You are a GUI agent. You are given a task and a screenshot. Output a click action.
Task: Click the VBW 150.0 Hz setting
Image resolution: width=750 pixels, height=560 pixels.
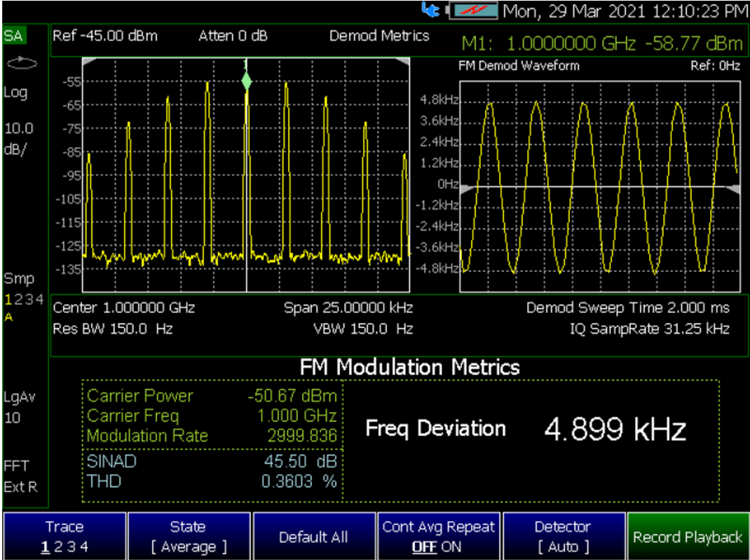coord(363,329)
